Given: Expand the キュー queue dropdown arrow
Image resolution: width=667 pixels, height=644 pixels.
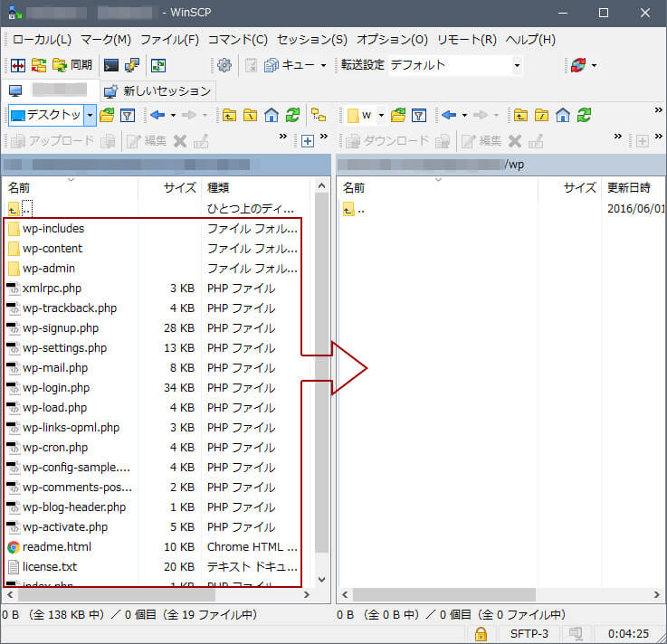Looking at the screenshot, I should click(323, 66).
